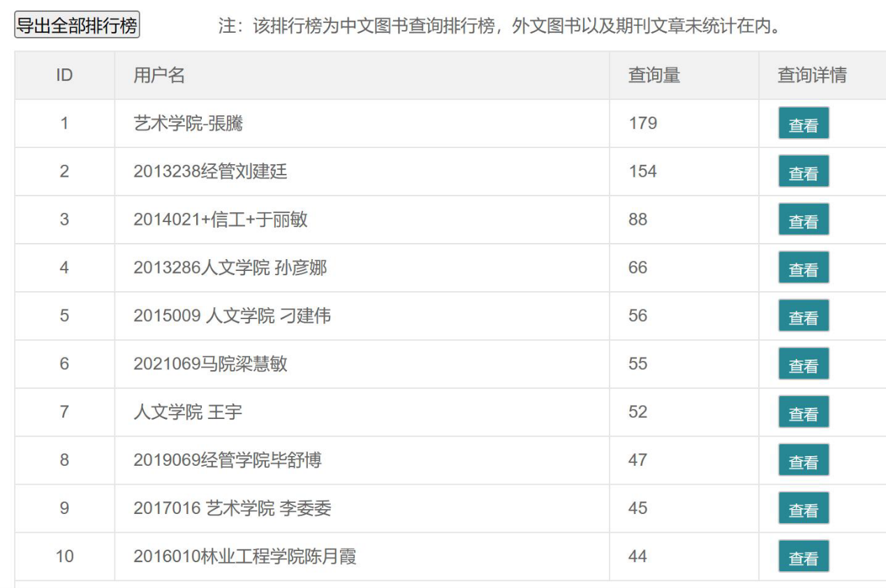Click 查看 beside 2015009 人文学院 刁建伟
Image resolution: width=886 pixels, height=588 pixels.
click(x=803, y=316)
